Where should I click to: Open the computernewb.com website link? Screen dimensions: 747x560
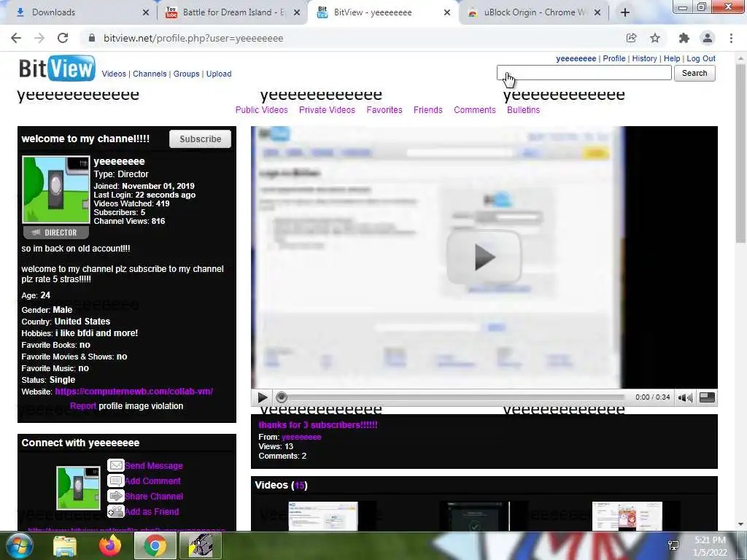tap(134, 392)
